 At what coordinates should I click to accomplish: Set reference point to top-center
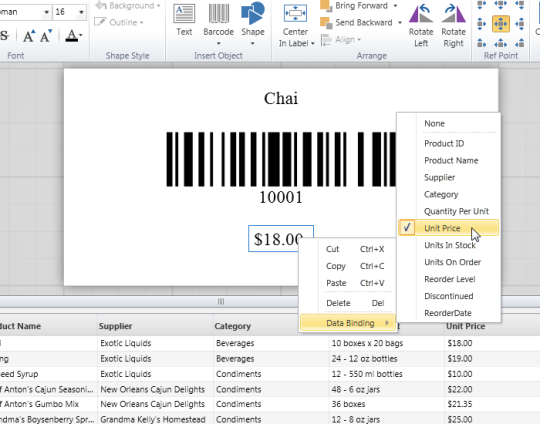tap(500, 5)
